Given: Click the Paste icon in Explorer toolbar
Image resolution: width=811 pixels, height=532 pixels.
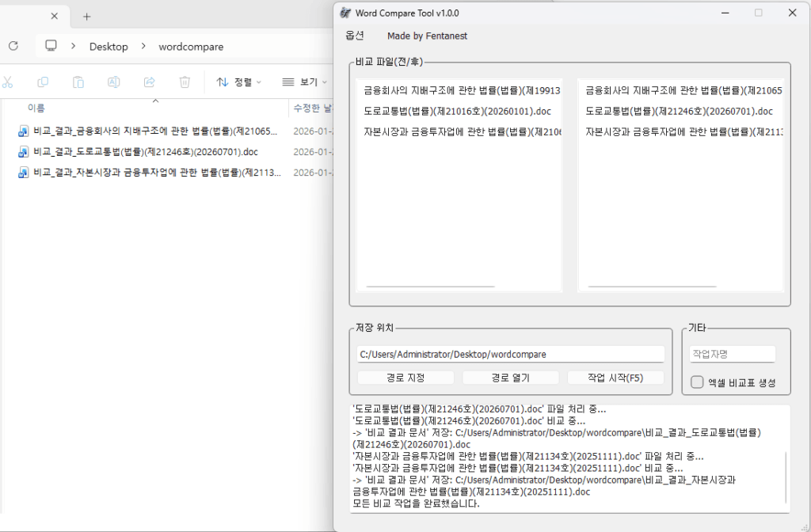Looking at the screenshot, I should tap(78, 82).
